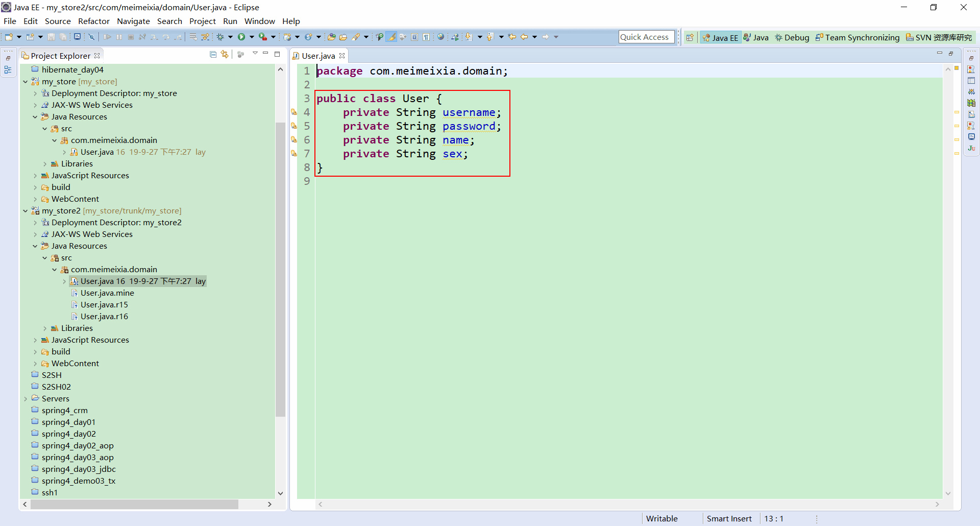Click the Last Edit Location icon
Screen dimensions: 980x526
[x=512, y=37]
